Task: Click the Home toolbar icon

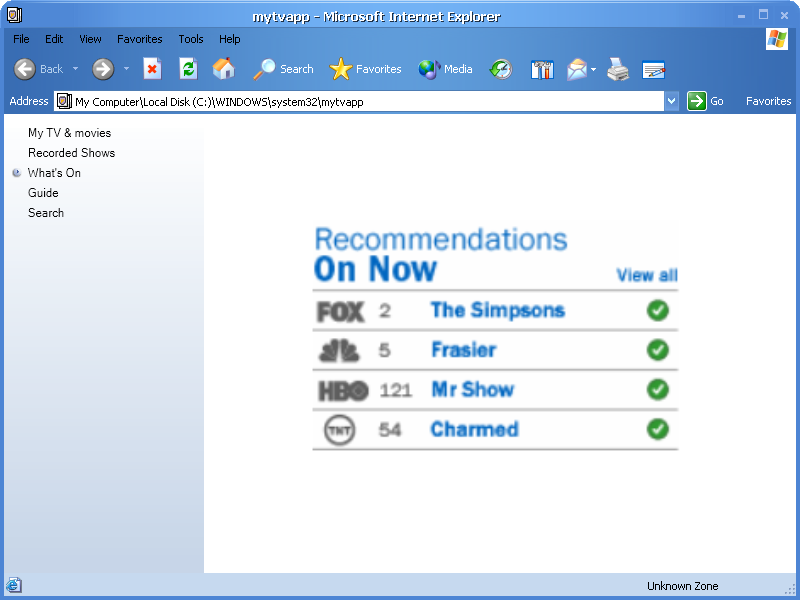Action: pyautogui.click(x=224, y=68)
